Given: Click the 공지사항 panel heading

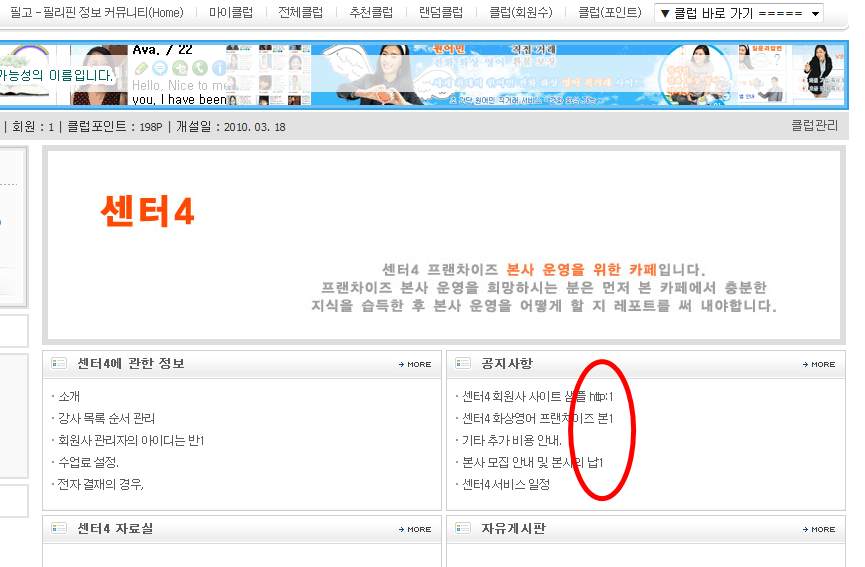Looking at the screenshot, I should click(507, 363).
